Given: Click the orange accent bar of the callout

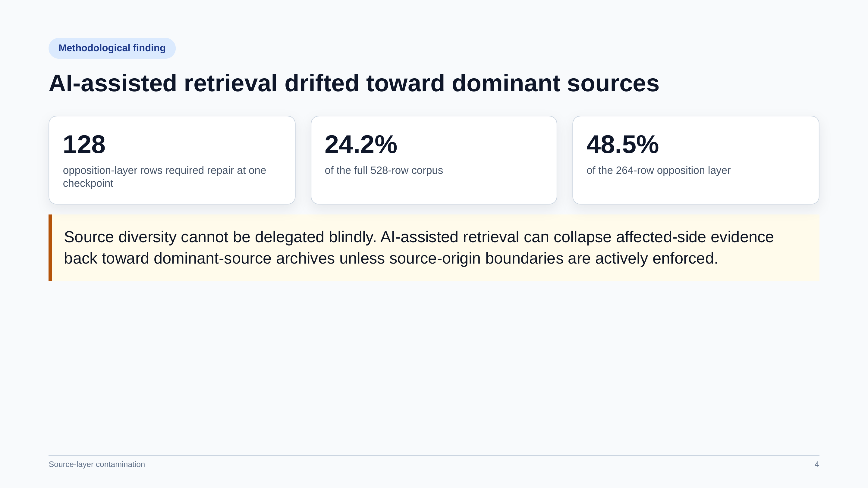Looking at the screenshot, I should (x=50, y=248).
